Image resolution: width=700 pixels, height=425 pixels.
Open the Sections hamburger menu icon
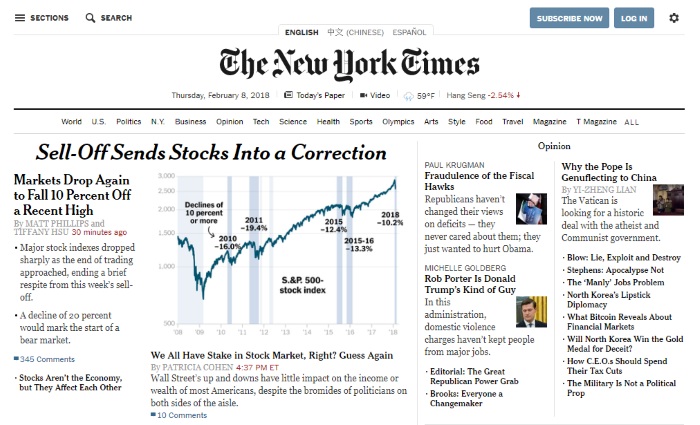[x=20, y=18]
